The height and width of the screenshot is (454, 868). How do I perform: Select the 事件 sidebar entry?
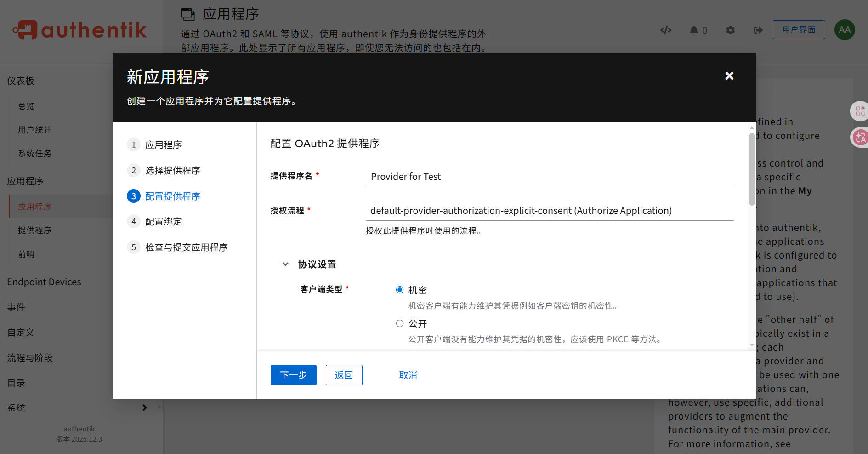pos(17,307)
